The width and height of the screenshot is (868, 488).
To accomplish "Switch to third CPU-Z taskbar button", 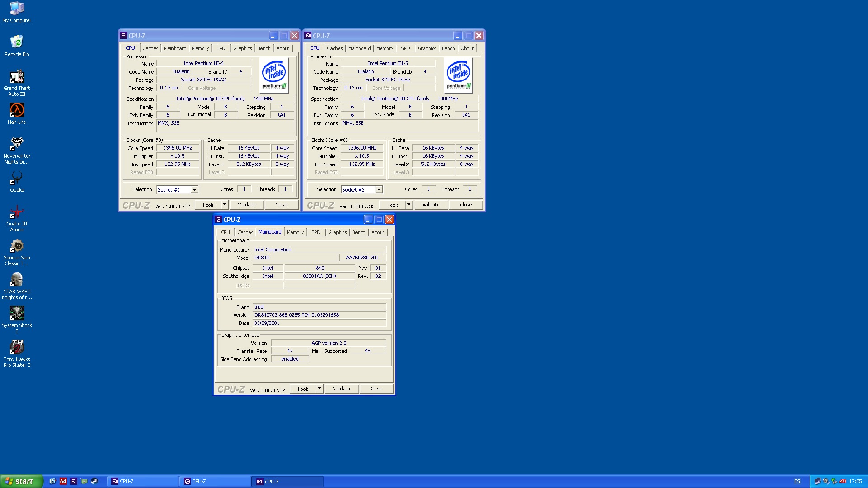I will click(x=288, y=481).
